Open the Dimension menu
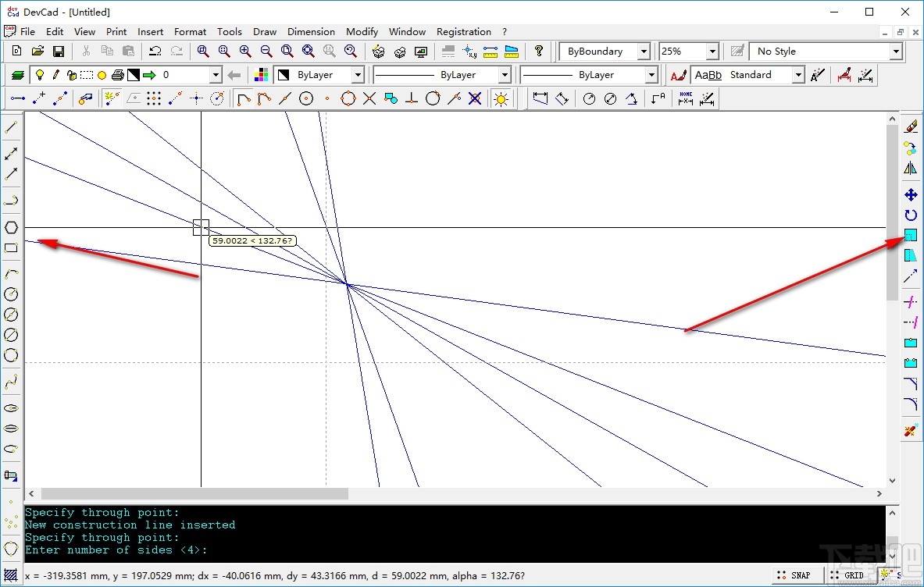Image resolution: width=924 pixels, height=587 pixels. click(311, 32)
